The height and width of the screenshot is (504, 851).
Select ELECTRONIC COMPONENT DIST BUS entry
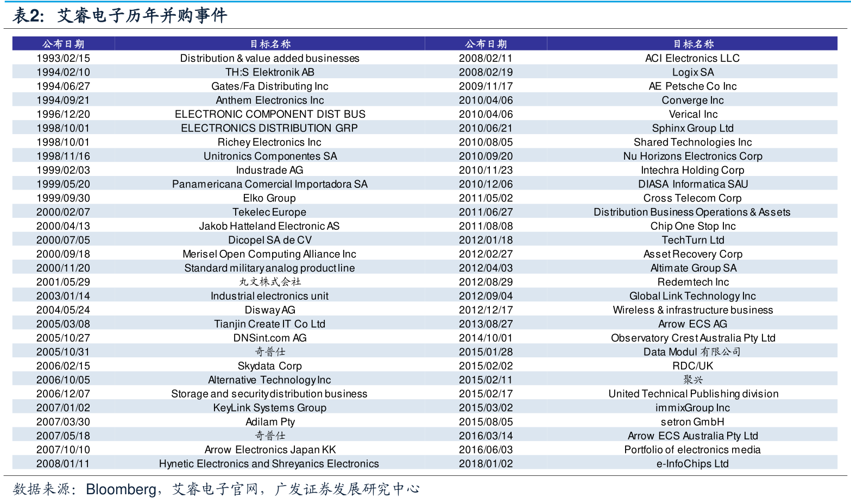pyautogui.click(x=270, y=115)
